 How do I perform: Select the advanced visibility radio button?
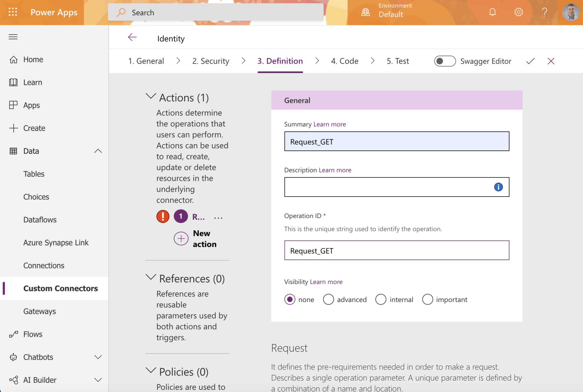328,299
